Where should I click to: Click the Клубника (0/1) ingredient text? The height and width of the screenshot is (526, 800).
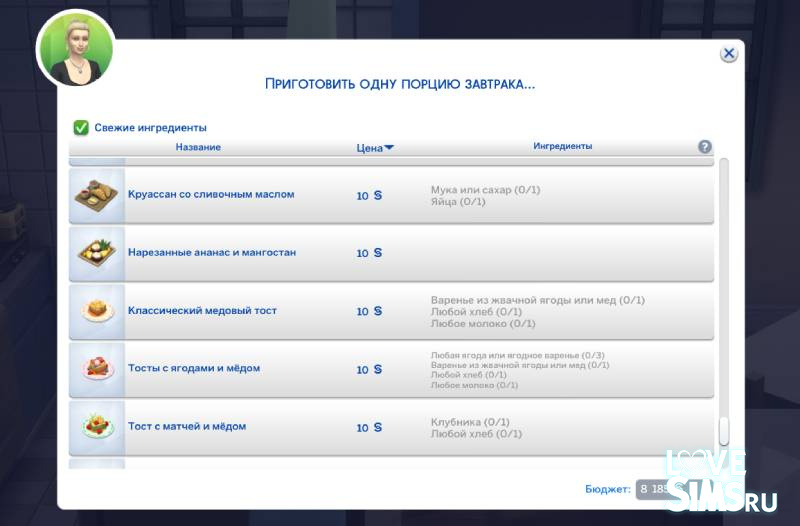click(470, 422)
